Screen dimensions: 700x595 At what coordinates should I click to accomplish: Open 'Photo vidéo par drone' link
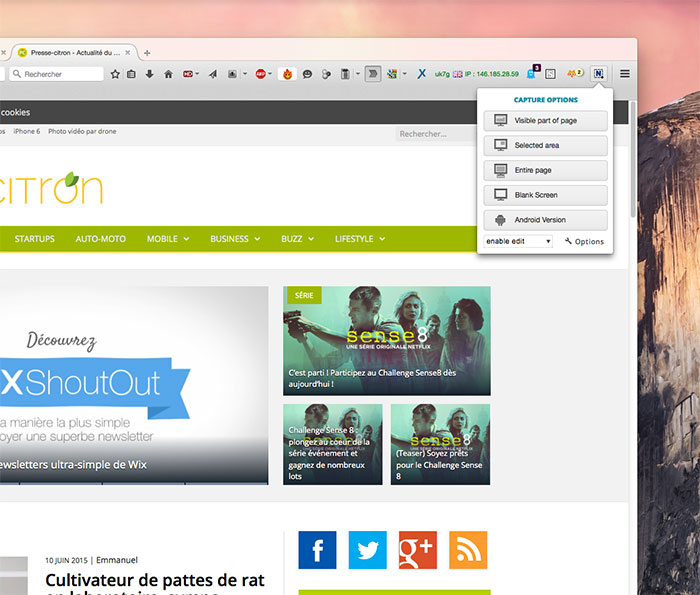(82, 131)
